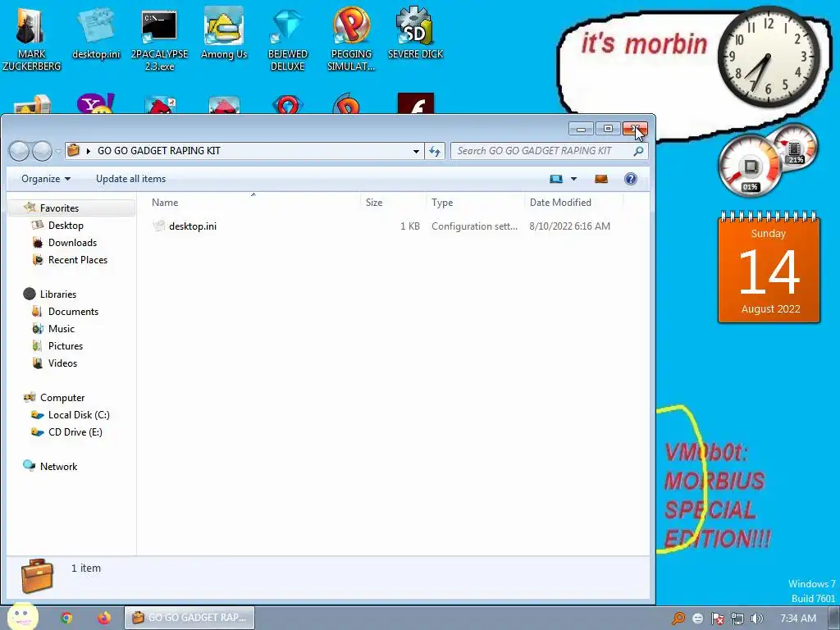Open the More options view dropdown arrow

point(573,179)
